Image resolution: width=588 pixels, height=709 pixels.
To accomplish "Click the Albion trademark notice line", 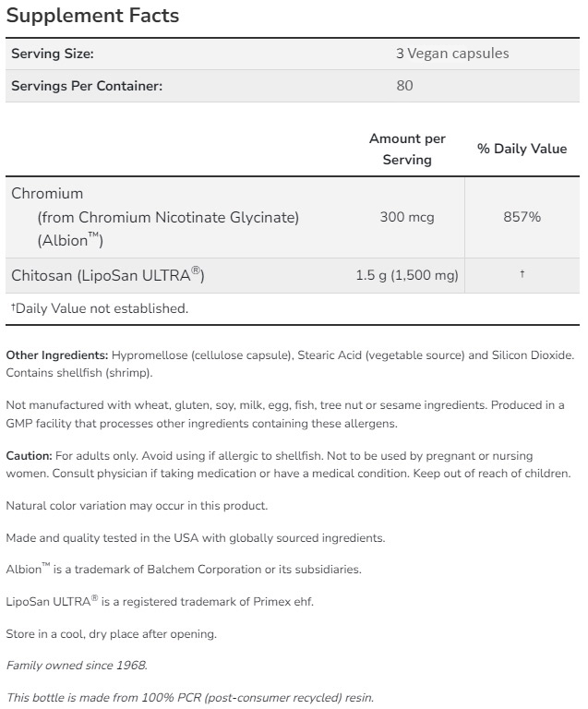I will click(184, 570).
